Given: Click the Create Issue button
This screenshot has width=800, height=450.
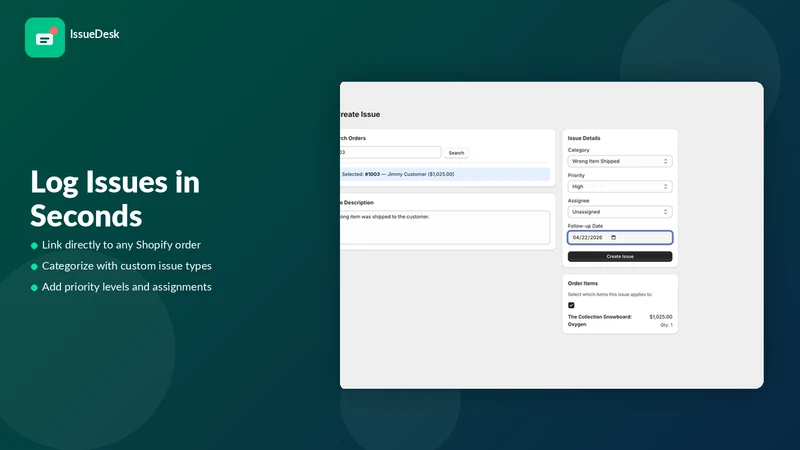Looking at the screenshot, I should [620, 257].
